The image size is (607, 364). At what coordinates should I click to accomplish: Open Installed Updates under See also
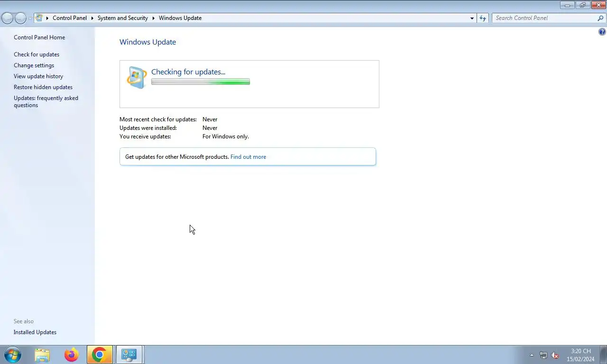point(35,332)
